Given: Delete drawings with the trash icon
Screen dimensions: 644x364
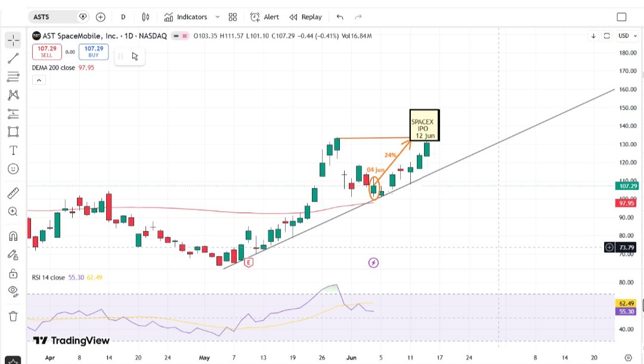Looking at the screenshot, I should tap(13, 316).
